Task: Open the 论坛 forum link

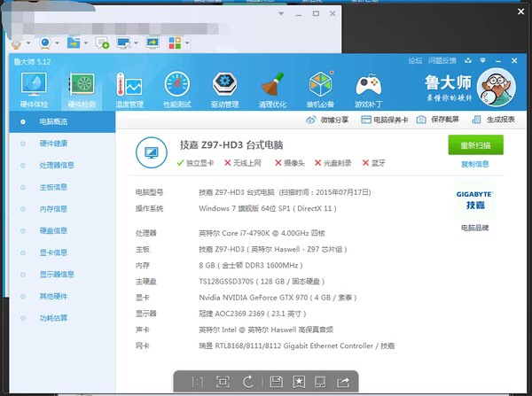Action: pyautogui.click(x=415, y=61)
